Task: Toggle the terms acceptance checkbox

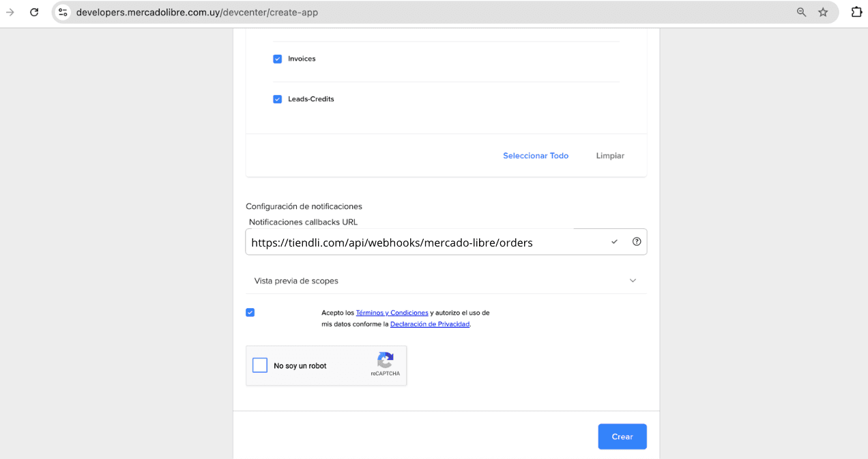Action: pyautogui.click(x=250, y=312)
